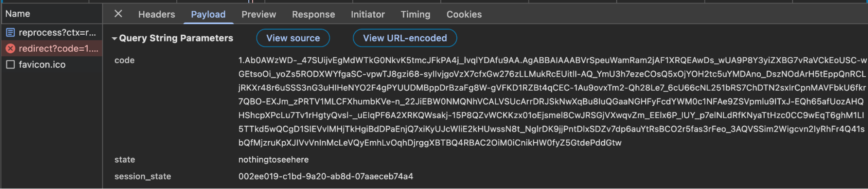
Task: Click the red error icon on redirect request
Action: click(10, 49)
